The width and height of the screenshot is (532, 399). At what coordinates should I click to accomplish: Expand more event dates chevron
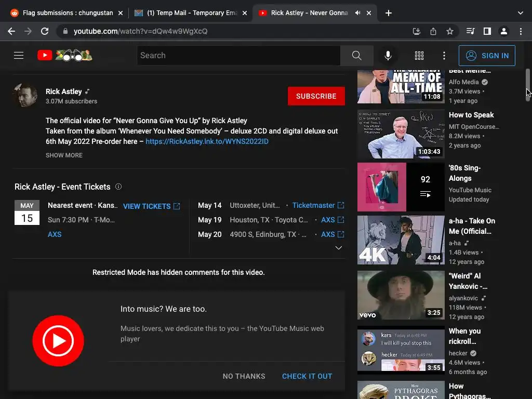[339, 248]
